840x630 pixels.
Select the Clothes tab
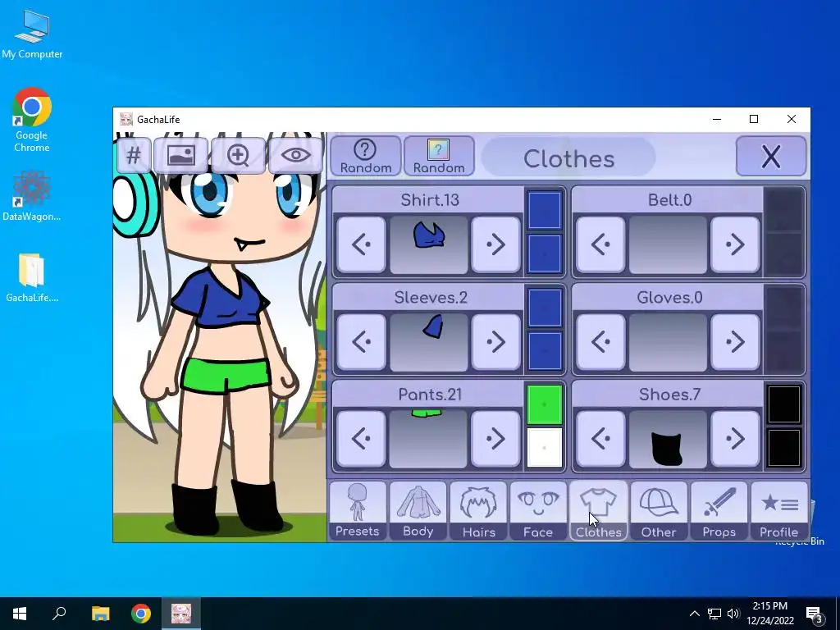[598, 510]
